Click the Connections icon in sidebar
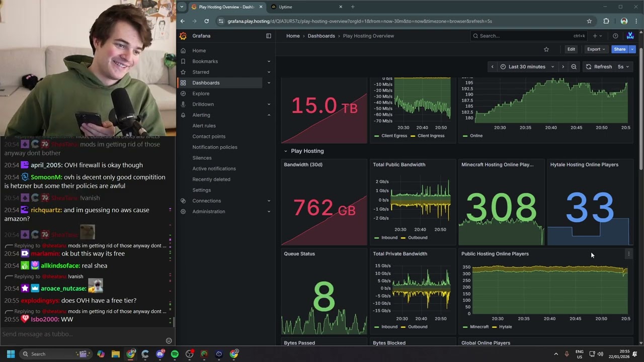Screen dimensions: 644x362 [x=183, y=201]
